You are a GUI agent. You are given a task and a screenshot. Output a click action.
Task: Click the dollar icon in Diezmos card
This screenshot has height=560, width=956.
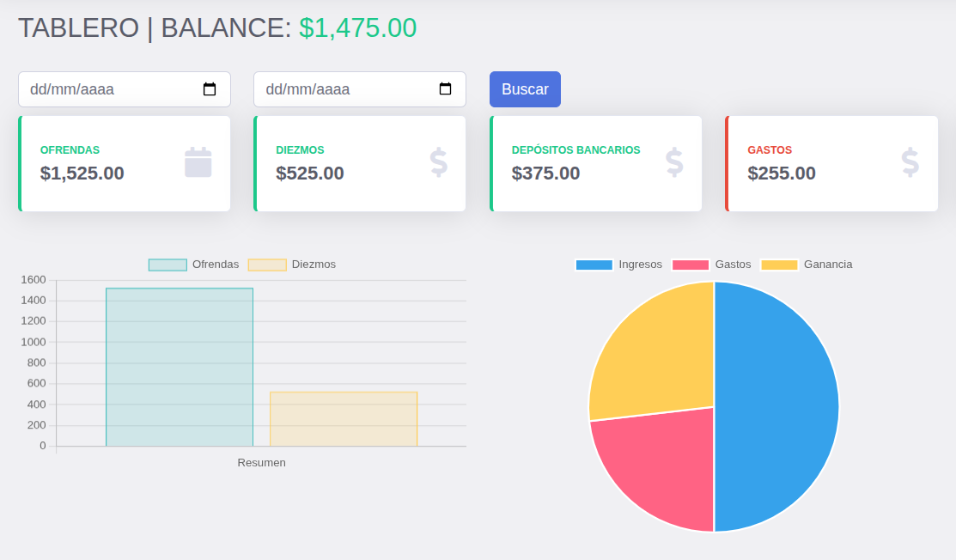click(x=439, y=162)
